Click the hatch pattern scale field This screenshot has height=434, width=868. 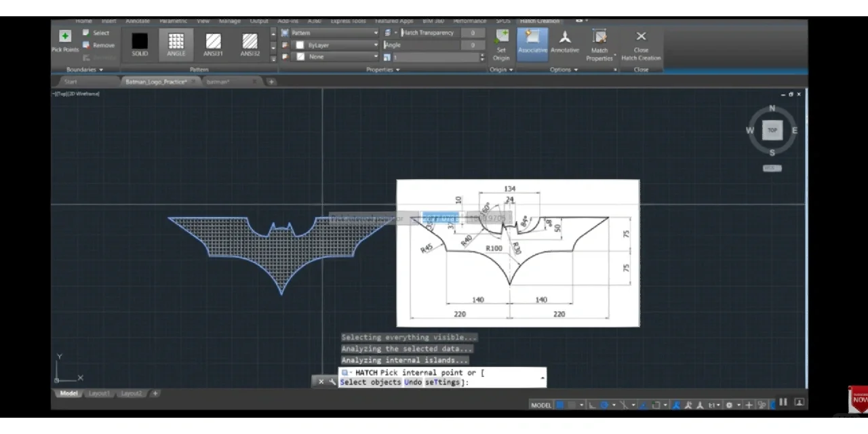(x=435, y=58)
